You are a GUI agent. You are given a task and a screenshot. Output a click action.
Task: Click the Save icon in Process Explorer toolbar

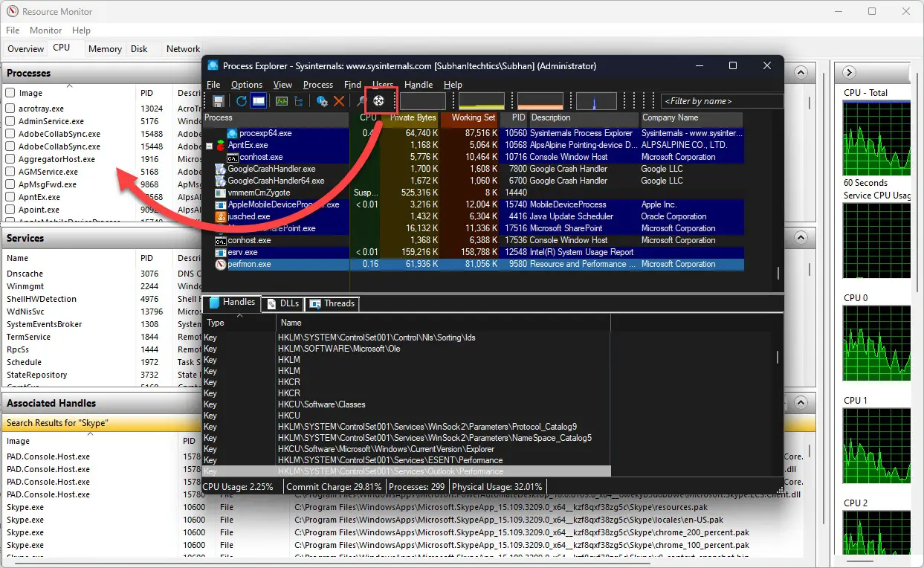219,101
